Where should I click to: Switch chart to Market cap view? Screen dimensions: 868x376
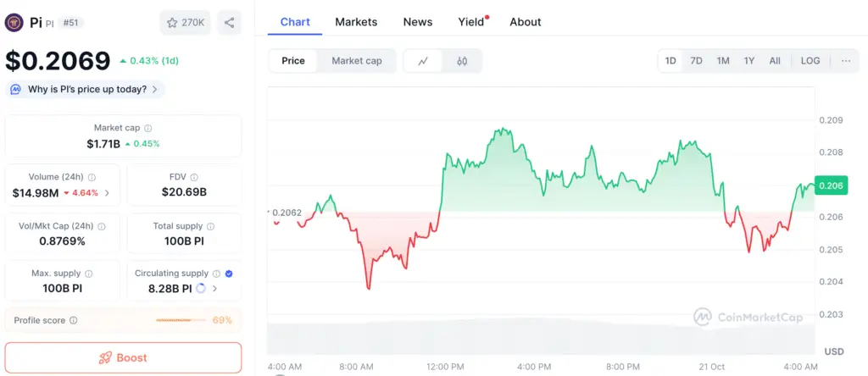(x=356, y=61)
